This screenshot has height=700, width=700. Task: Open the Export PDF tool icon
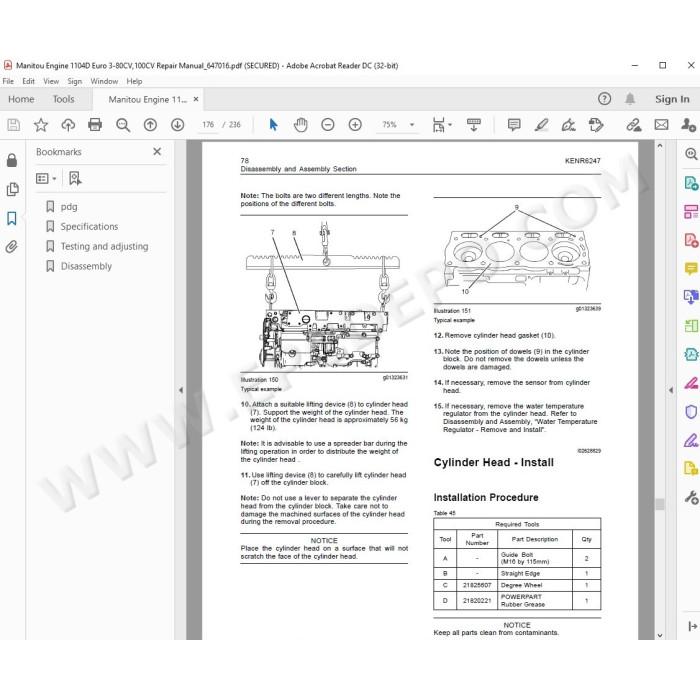point(691,183)
